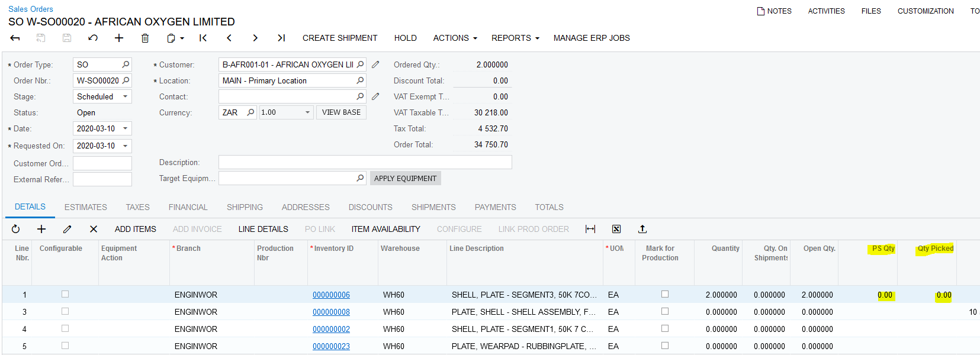
Task: Add a new sales order record
Action: 119,38
